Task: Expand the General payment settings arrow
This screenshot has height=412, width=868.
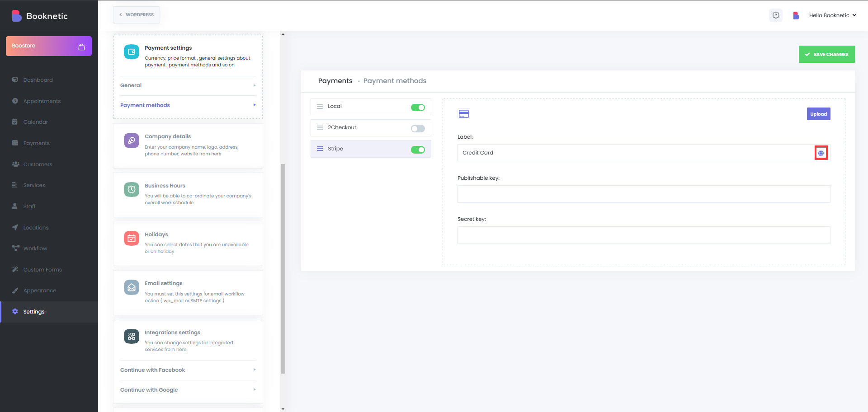Action: coord(255,85)
